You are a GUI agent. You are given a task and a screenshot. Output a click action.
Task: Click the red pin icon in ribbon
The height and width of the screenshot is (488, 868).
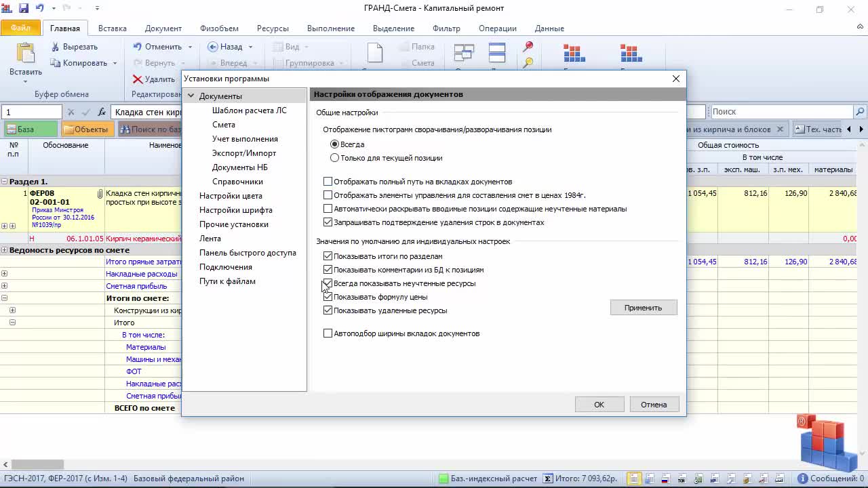coord(528,47)
